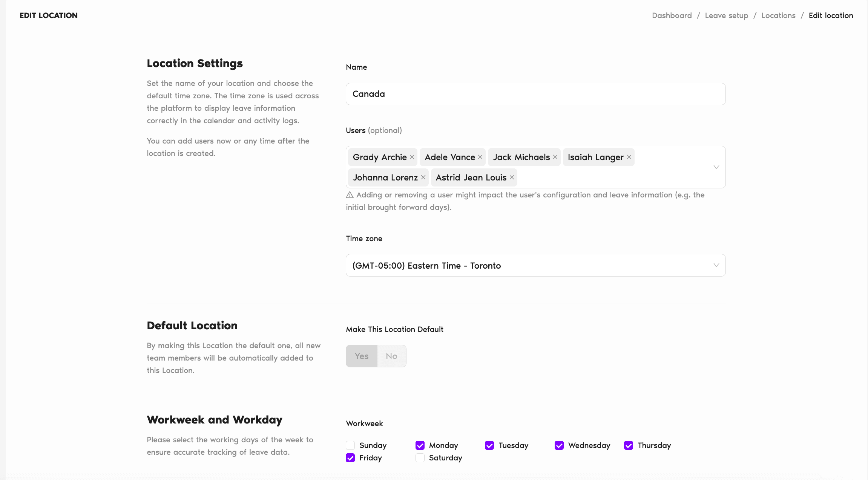The width and height of the screenshot is (868, 480).
Task: Remove Jack Michaels from users list
Action: pos(555,157)
